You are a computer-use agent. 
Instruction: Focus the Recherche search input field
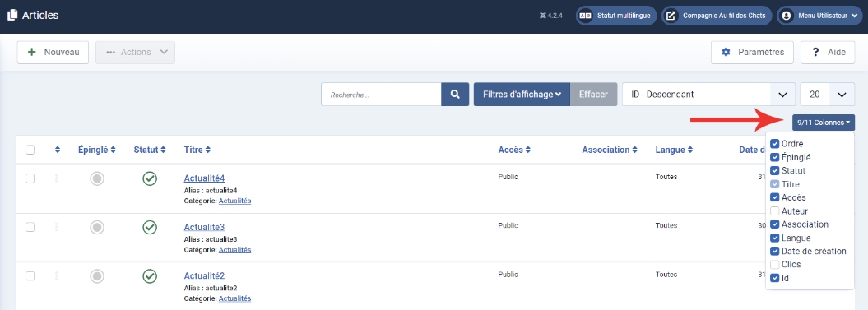coord(381,94)
